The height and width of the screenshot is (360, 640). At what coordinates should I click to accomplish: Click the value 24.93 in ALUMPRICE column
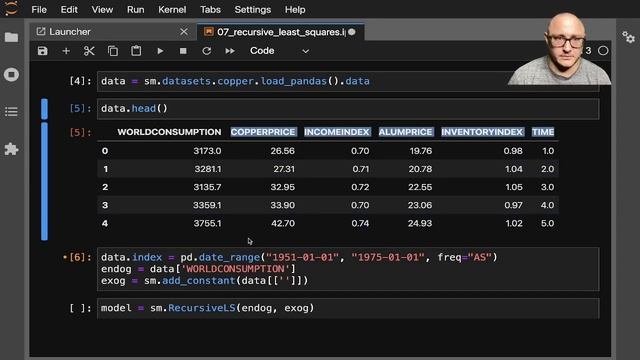[x=420, y=224]
